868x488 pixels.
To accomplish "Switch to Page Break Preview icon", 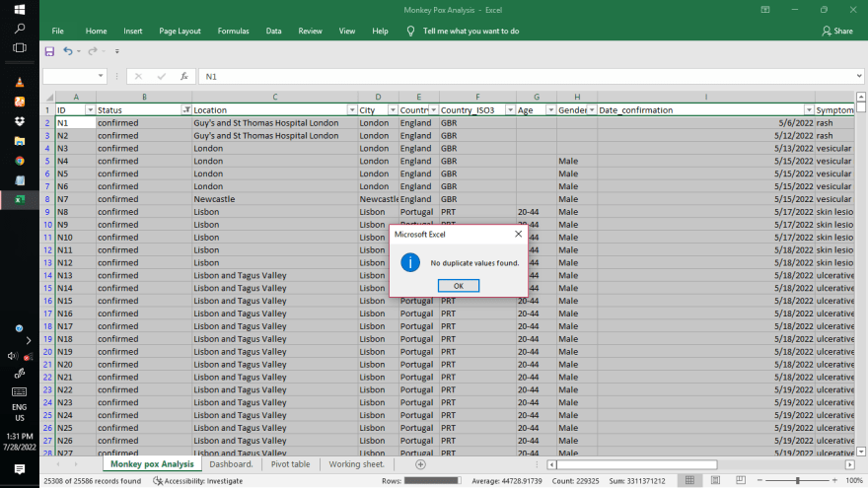I will [741, 480].
